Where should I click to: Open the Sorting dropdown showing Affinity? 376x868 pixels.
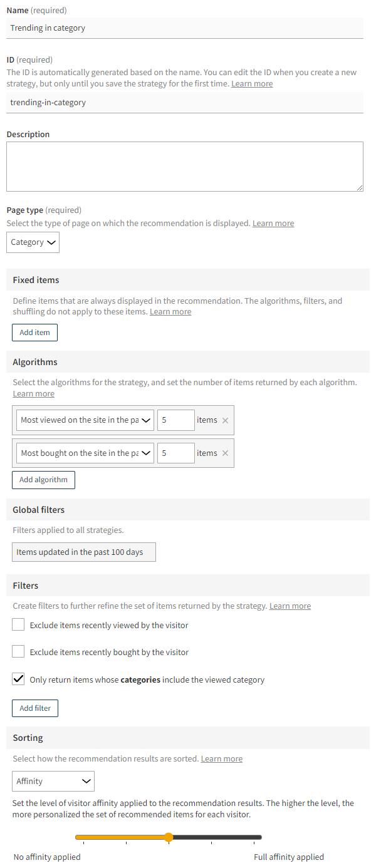[x=53, y=781]
